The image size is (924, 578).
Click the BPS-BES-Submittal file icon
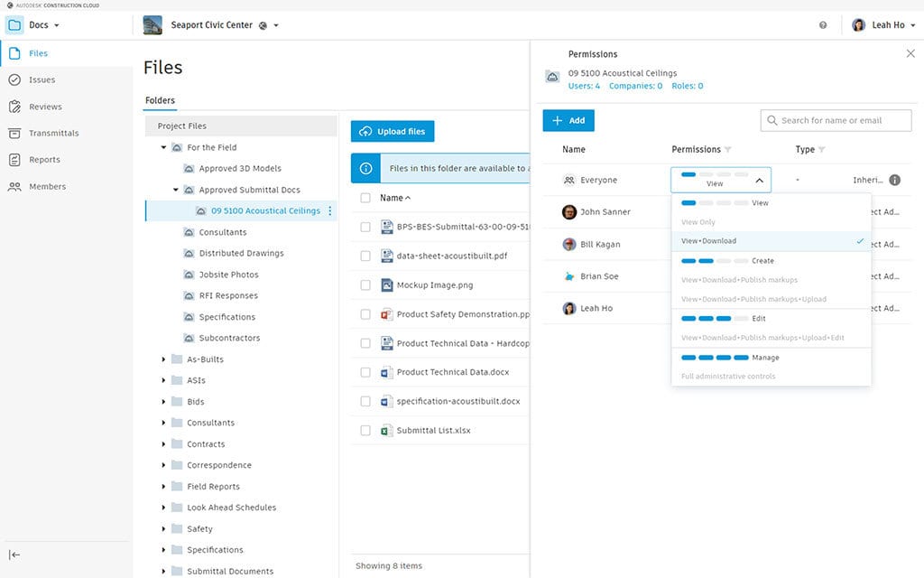click(386, 227)
